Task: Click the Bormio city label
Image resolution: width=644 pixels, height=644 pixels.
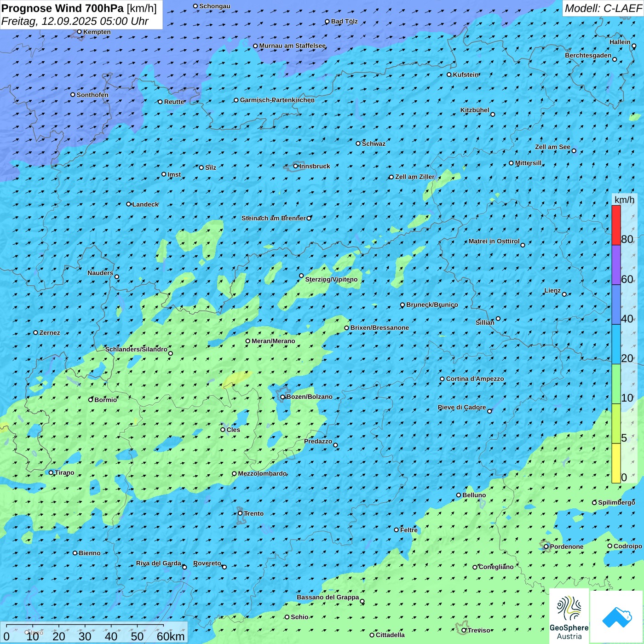Action: pos(105,400)
